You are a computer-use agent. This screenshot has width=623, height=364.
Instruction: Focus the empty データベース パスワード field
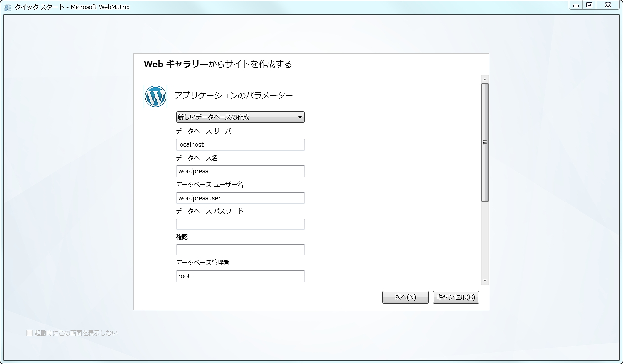pos(240,224)
